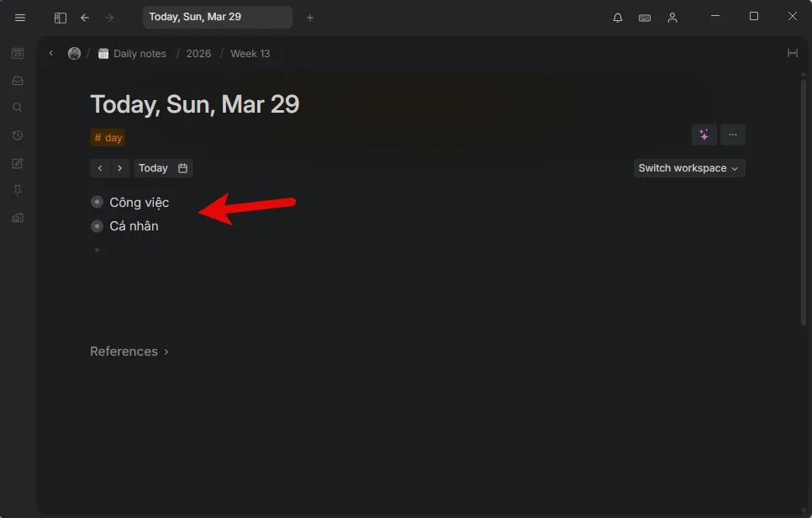This screenshot has width=812, height=518.
Task: Open recent history in the sidebar
Action: (18, 135)
